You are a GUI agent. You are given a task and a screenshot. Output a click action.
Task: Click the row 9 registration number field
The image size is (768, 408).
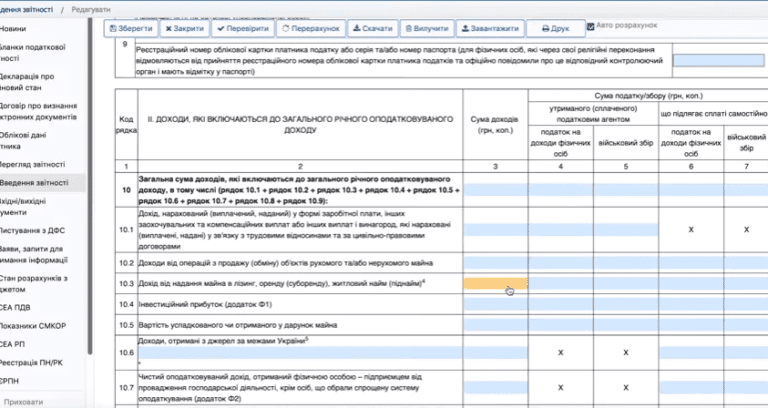[719, 61]
